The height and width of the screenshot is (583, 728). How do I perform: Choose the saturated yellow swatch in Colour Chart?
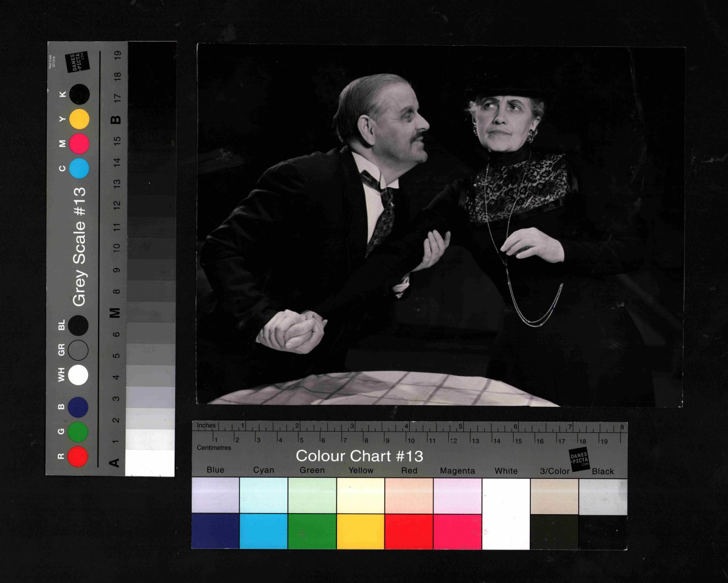[x=361, y=531]
